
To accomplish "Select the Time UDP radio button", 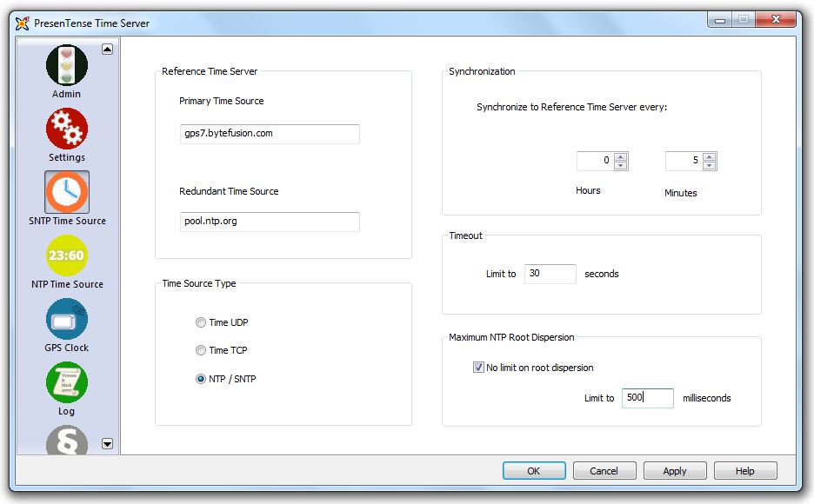I will [x=201, y=322].
